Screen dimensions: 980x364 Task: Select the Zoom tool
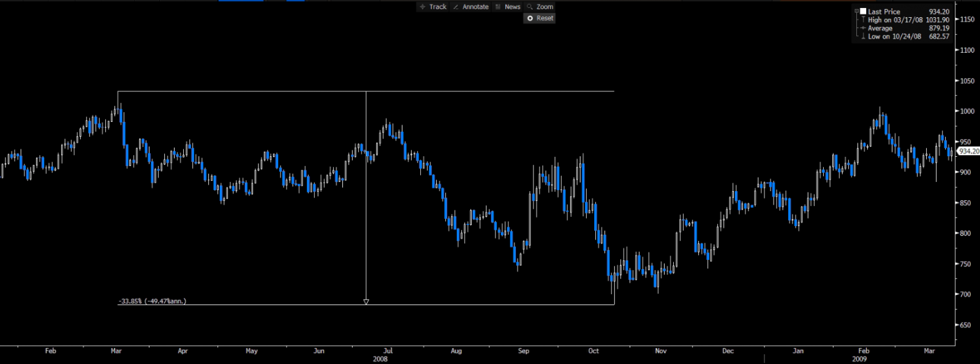pos(540,7)
